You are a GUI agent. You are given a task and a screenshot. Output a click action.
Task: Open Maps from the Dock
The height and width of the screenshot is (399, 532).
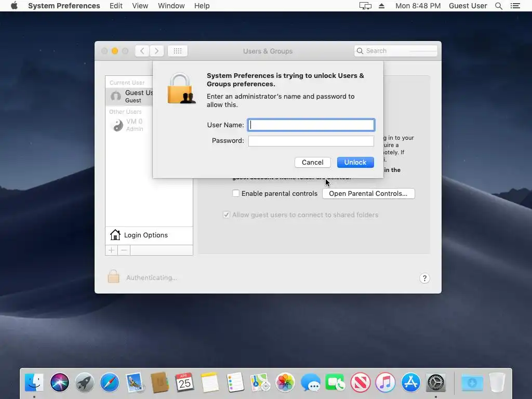(260, 382)
